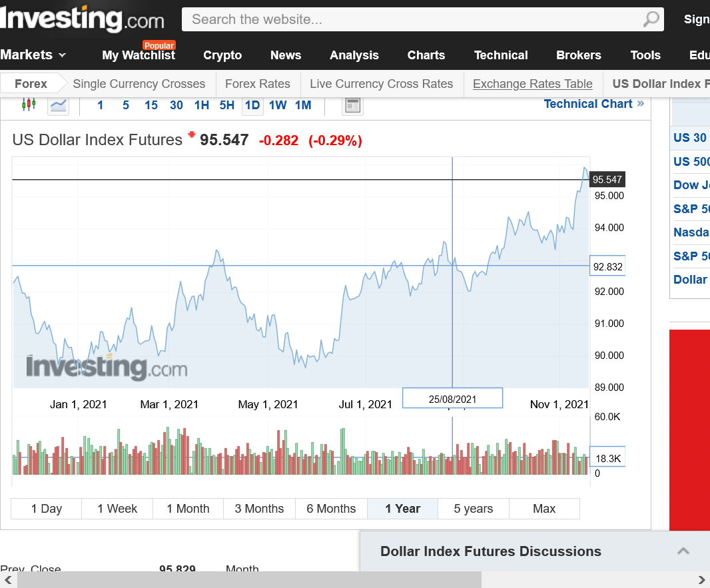This screenshot has height=588, width=710.
Task: Open Exchange Rates Table link
Action: coord(533,84)
